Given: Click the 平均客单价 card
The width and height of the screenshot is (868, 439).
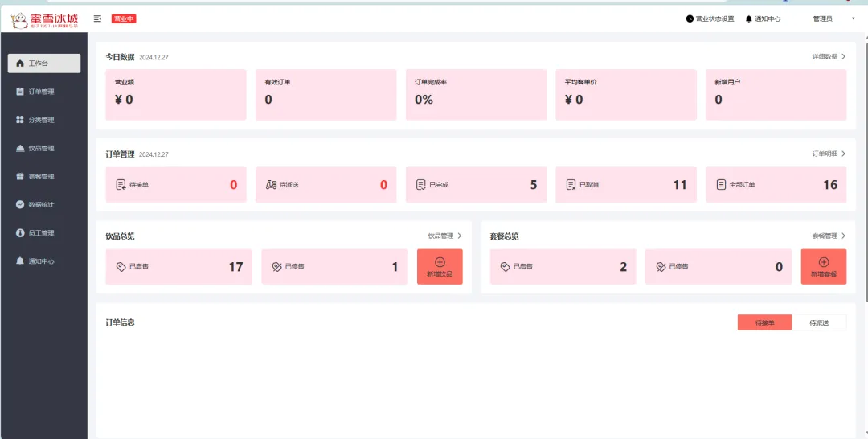Looking at the screenshot, I should 626,95.
